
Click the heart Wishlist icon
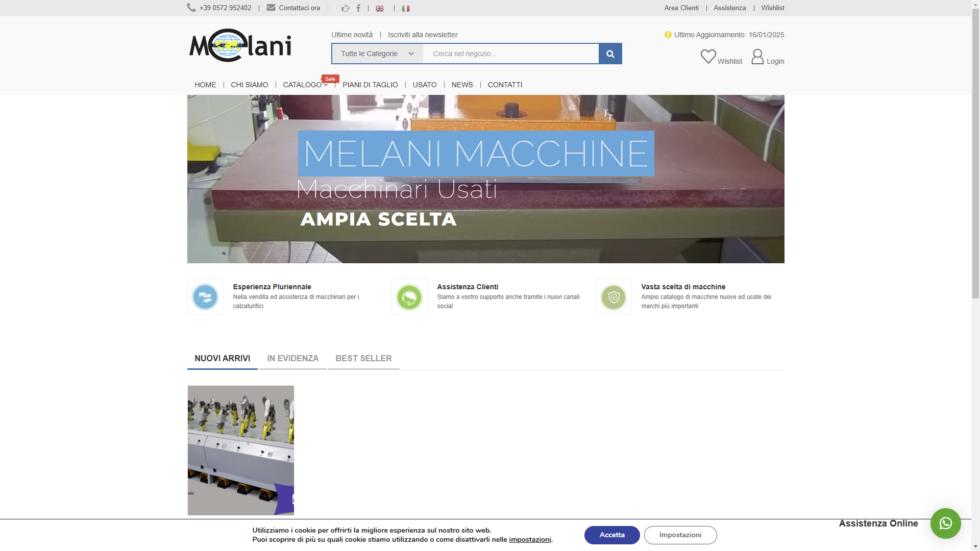pyautogui.click(x=708, y=56)
